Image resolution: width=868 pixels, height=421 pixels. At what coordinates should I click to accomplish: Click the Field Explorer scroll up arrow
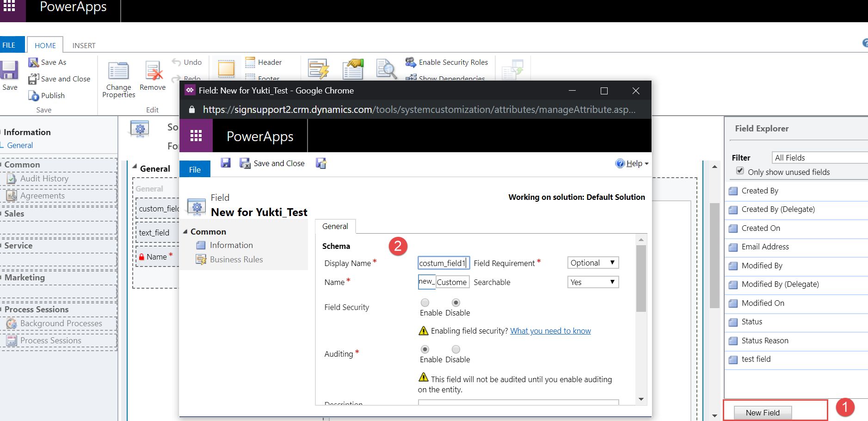pos(714,167)
